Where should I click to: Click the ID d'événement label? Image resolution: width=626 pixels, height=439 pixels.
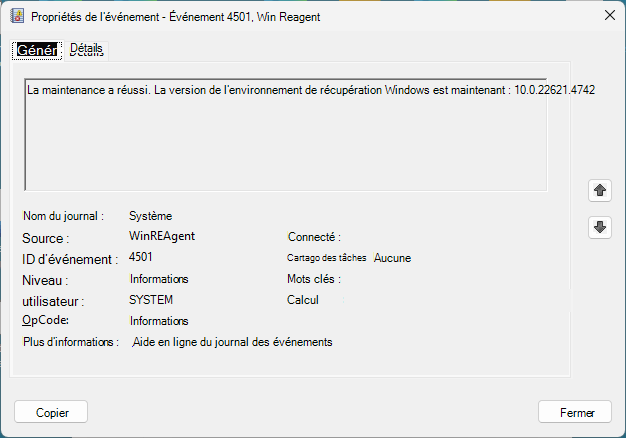point(70,259)
